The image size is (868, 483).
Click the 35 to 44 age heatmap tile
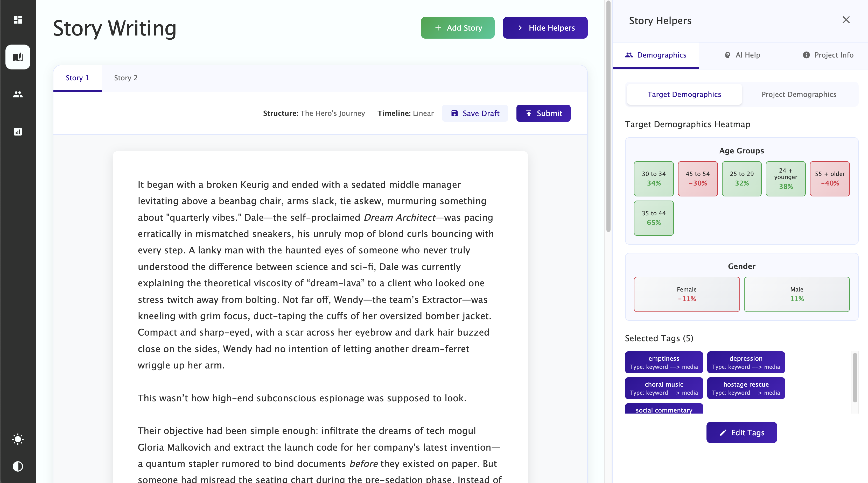click(653, 218)
